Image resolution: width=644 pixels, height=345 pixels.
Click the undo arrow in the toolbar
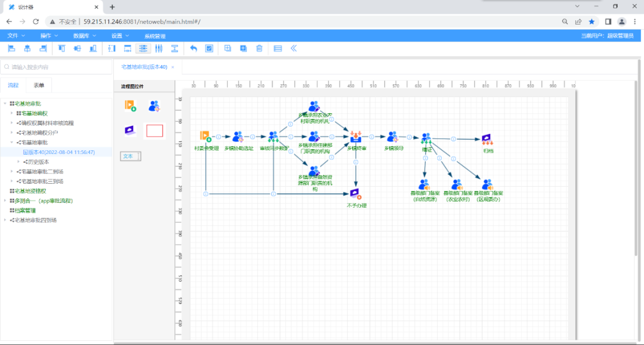coord(193,48)
